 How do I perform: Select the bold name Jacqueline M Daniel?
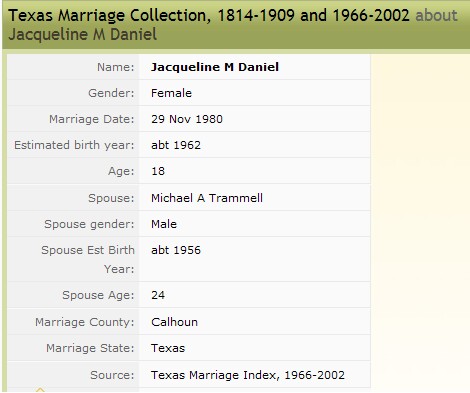click(215, 67)
